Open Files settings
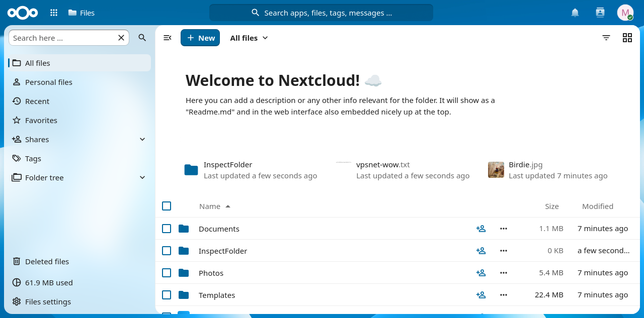The image size is (644, 318). pyautogui.click(x=79, y=301)
